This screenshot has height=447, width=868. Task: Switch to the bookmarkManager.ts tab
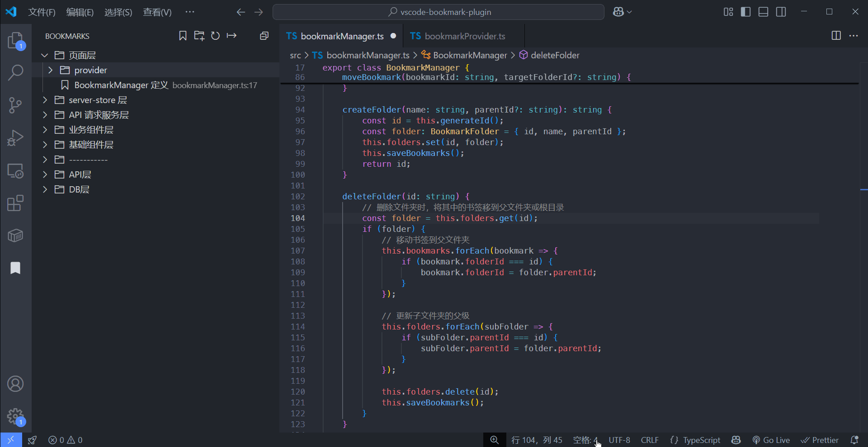pyautogui.click(x=342, y=36)
